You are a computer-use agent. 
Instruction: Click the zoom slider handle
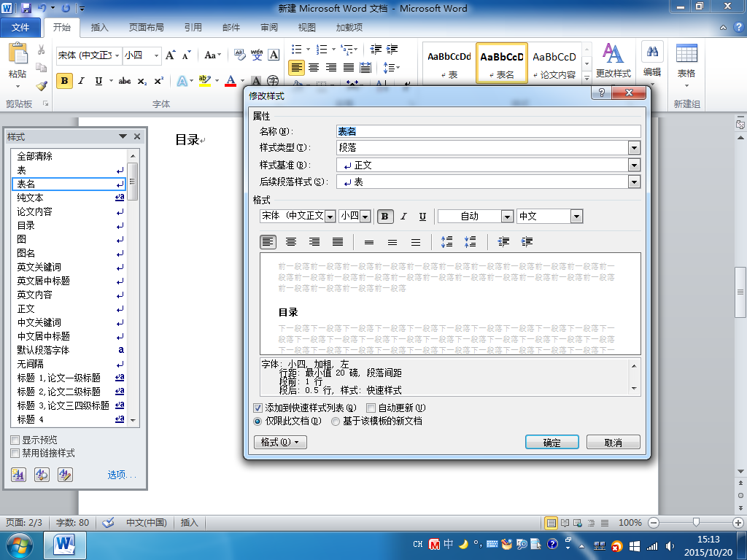(x=696, y=523)
